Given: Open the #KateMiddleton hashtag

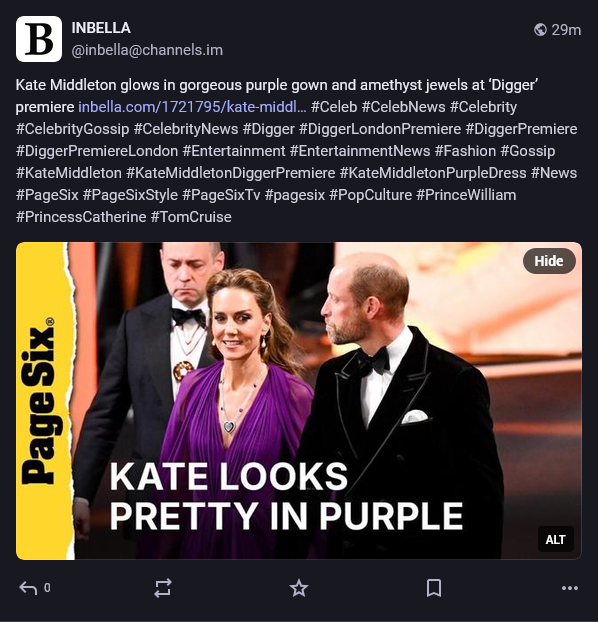Looking at the screenshot, I should point(69,173).
